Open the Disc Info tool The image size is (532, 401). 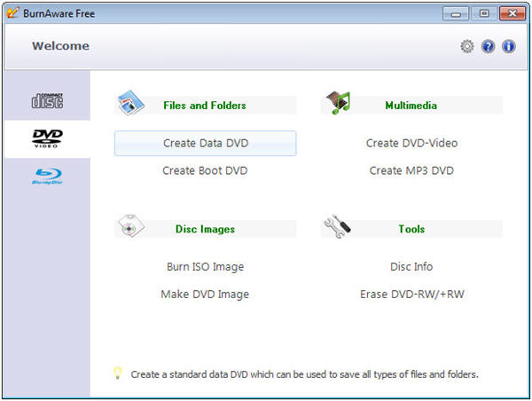[411, 266]
